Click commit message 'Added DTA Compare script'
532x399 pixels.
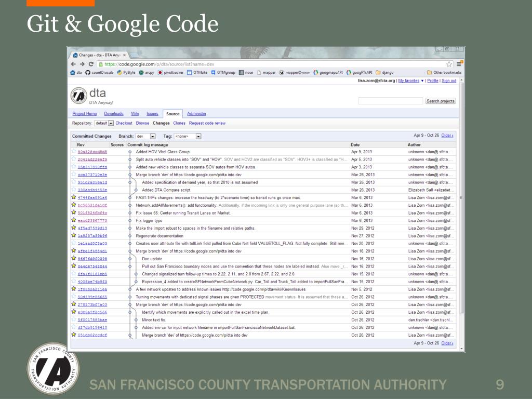tap(166, 190)
